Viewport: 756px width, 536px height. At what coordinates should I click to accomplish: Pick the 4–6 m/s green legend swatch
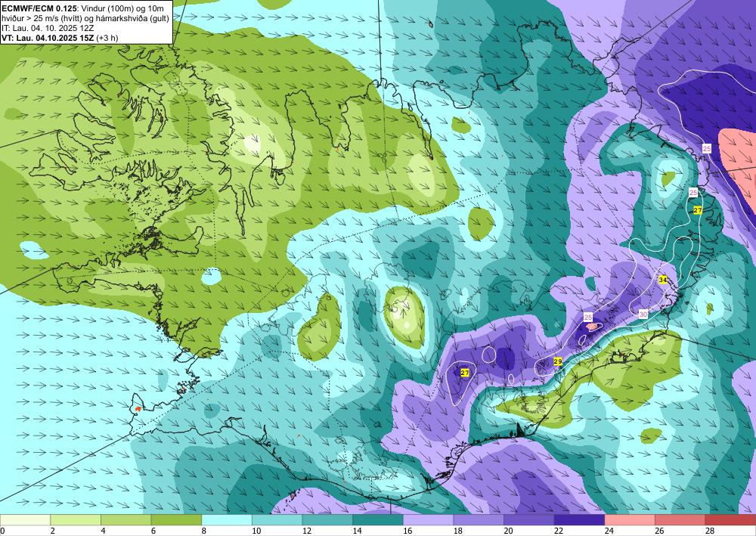coord(125,520)
